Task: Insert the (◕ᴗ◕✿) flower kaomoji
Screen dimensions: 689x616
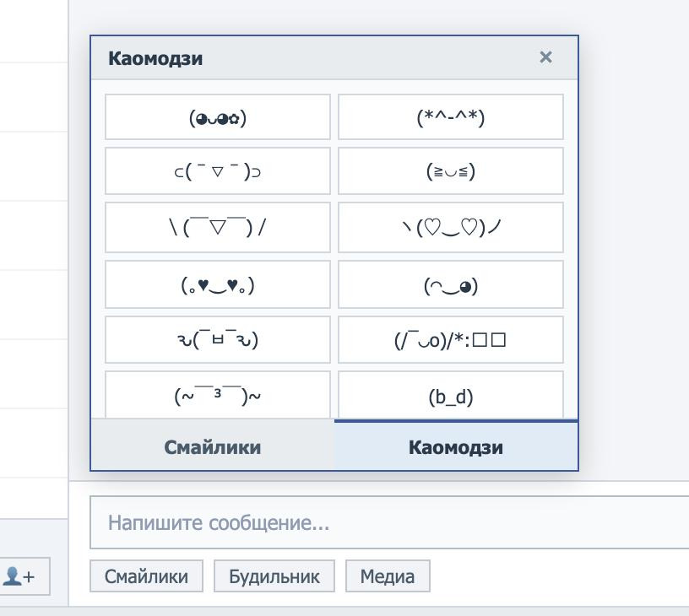Action: click(218, 116)
